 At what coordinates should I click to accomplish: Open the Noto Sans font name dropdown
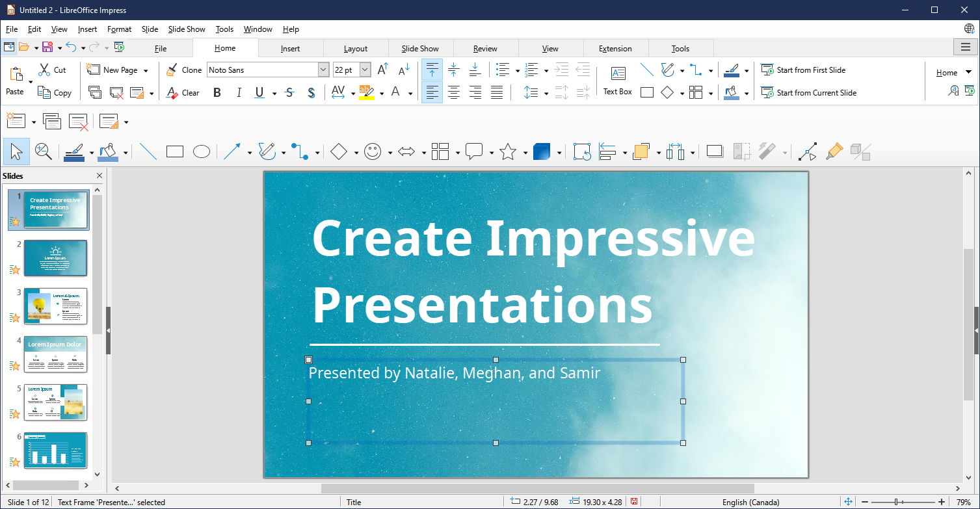click(323, 70)
